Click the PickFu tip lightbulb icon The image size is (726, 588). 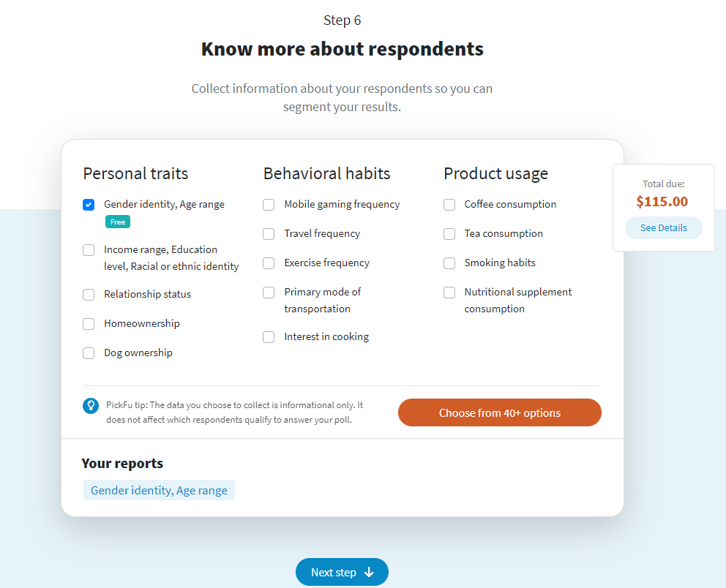click(91, 406)
